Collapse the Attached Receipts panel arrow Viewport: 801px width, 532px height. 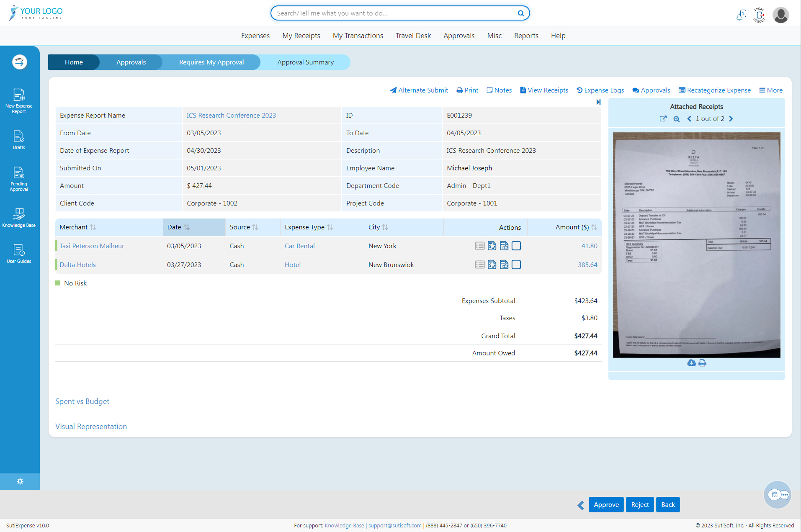click(x=598, y=102)
